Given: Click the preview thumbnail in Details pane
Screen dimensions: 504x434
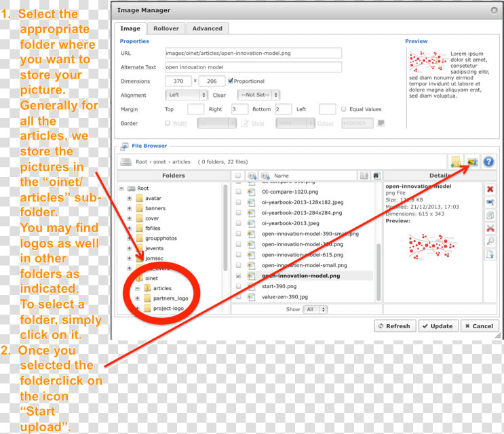Looking at the screenshot, I should tap(431, 247).
